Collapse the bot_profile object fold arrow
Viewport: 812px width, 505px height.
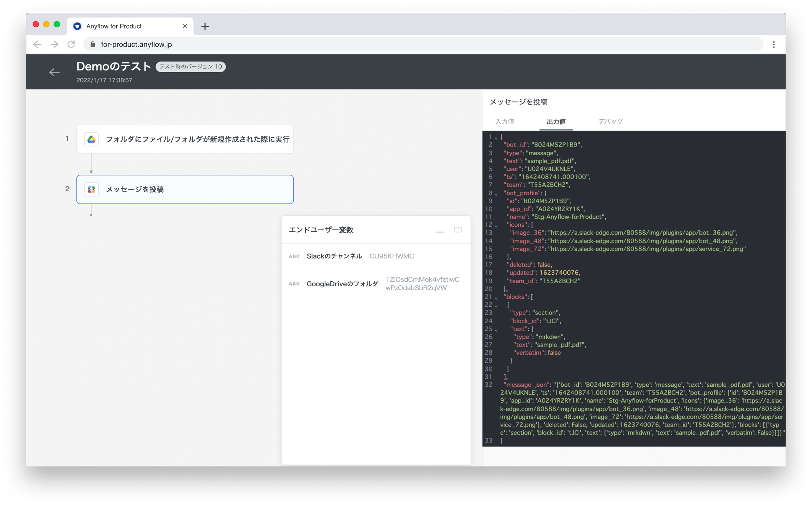(496, 194)
